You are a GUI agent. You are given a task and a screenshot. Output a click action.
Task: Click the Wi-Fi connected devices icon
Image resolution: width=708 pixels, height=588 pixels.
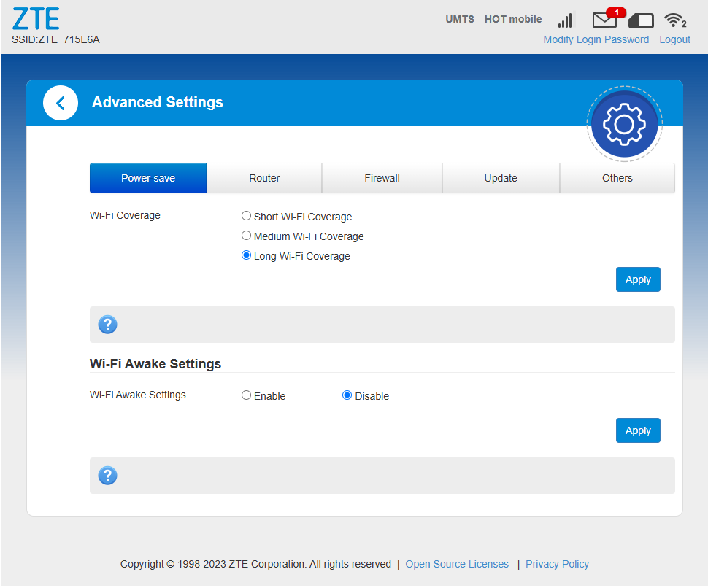[x=675, y=20]
